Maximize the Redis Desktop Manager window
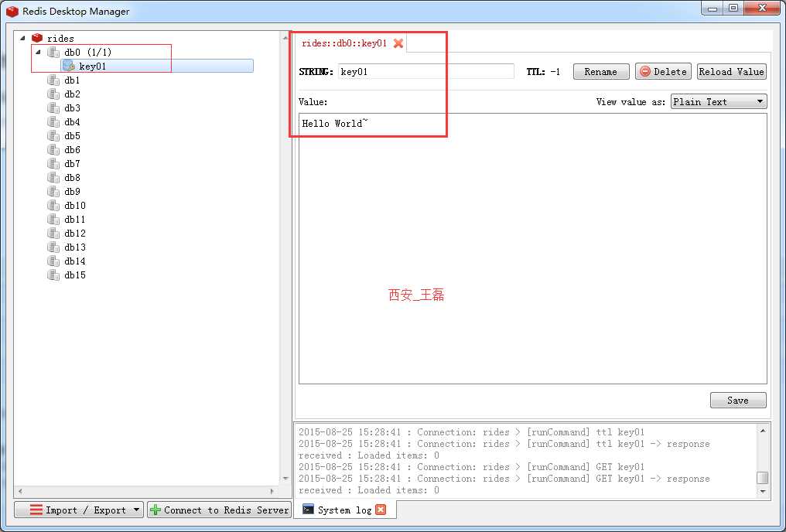Image resolution: width=786 pixels, height=532 pixels. 733,8
